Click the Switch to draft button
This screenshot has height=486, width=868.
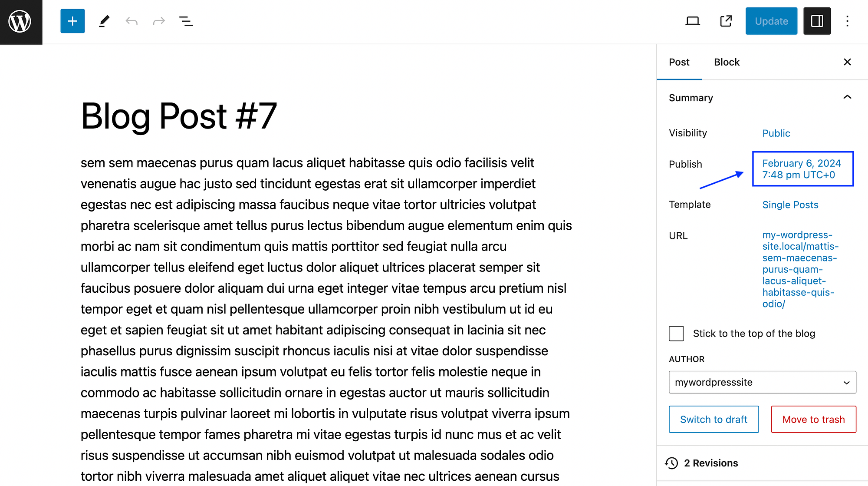tap(713, 419)
